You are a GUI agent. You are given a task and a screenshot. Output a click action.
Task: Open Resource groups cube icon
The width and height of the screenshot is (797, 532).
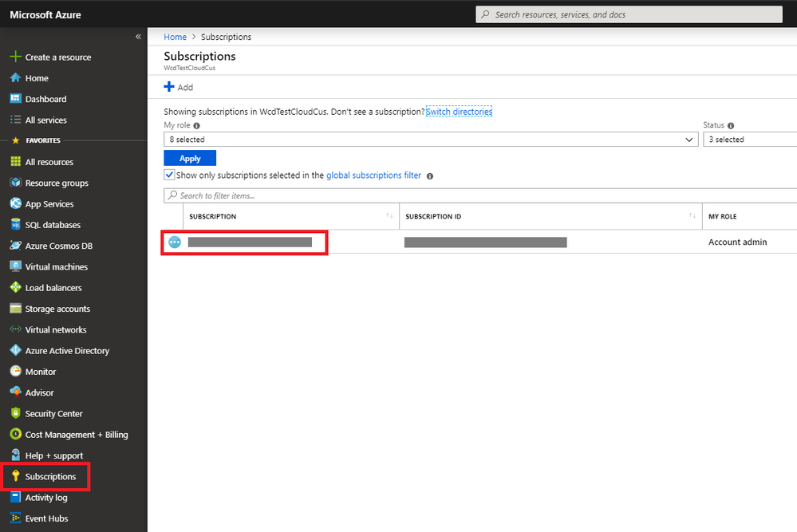(x=16, y=183)
